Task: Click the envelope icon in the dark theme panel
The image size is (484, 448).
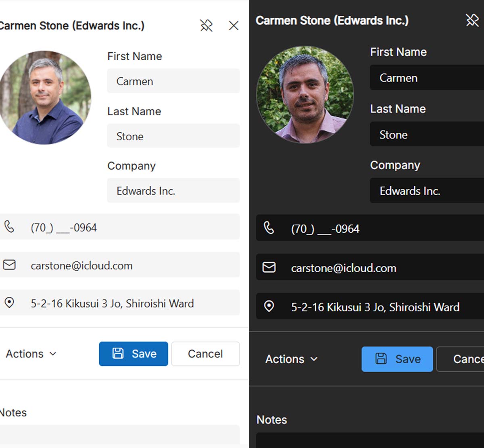Action: coord(270,267)
